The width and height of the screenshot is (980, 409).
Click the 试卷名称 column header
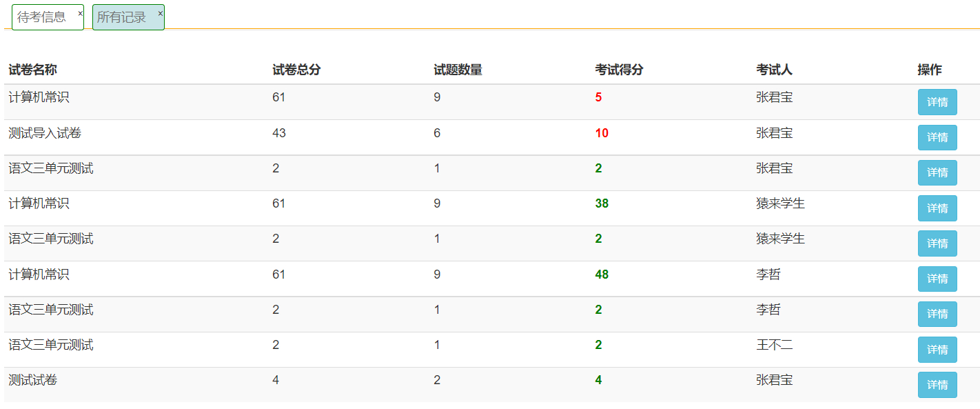click(32, 70)
